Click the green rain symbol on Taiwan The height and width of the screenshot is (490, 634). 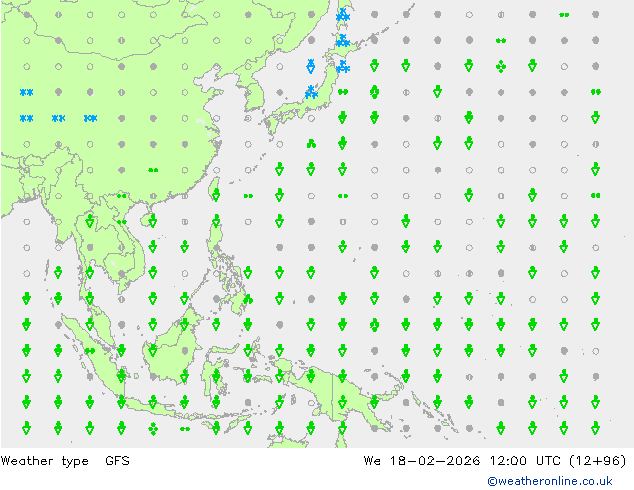pyautogui.click(x=216, y=195)
